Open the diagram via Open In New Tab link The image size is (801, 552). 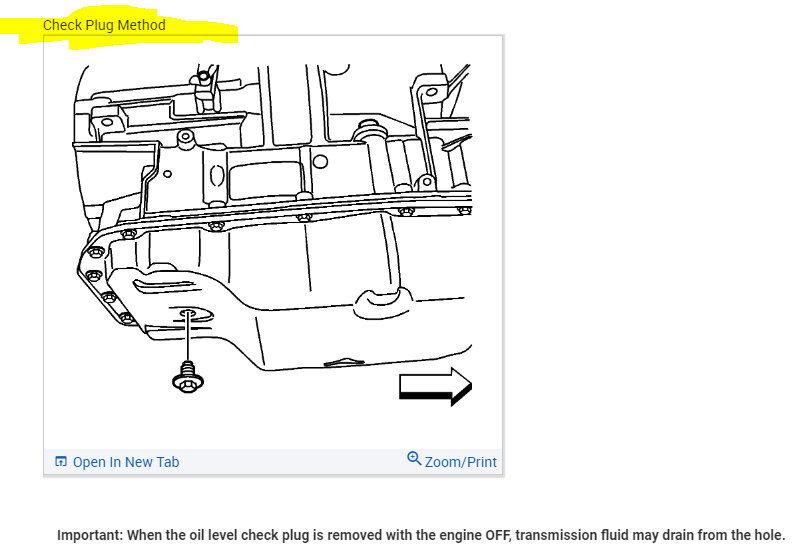tap(126, 462)
